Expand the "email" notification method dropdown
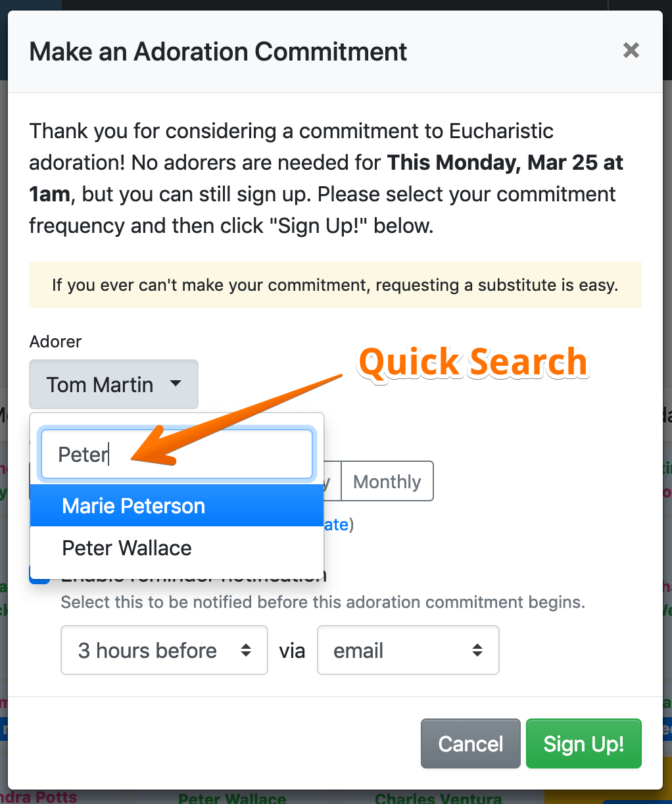 408,650
